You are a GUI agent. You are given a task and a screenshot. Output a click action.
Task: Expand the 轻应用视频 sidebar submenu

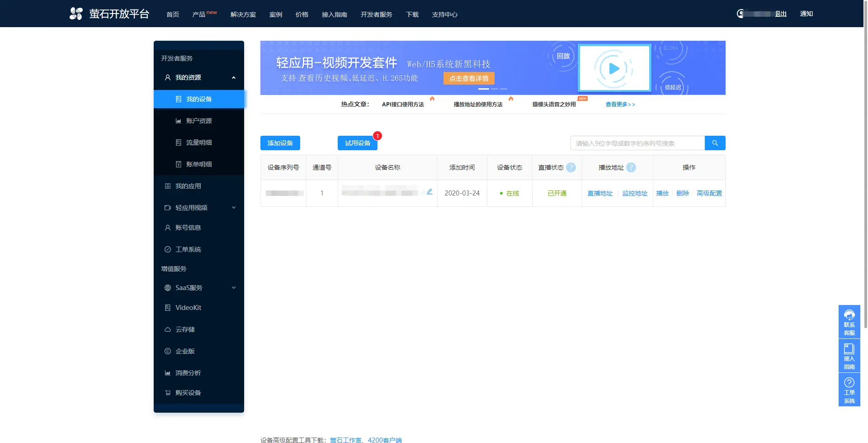tap(234, 208)
